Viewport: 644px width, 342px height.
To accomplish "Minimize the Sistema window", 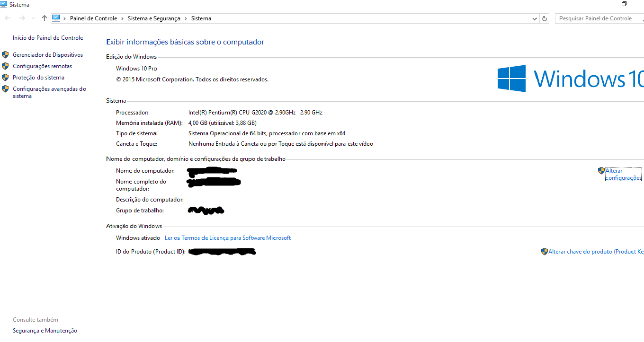I will [x=602, y=4].
